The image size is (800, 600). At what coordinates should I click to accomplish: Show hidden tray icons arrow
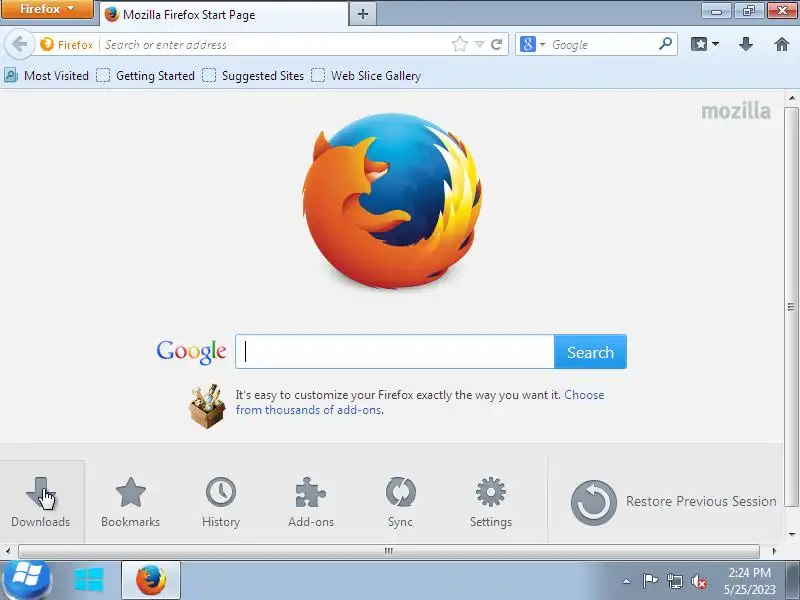627,581
